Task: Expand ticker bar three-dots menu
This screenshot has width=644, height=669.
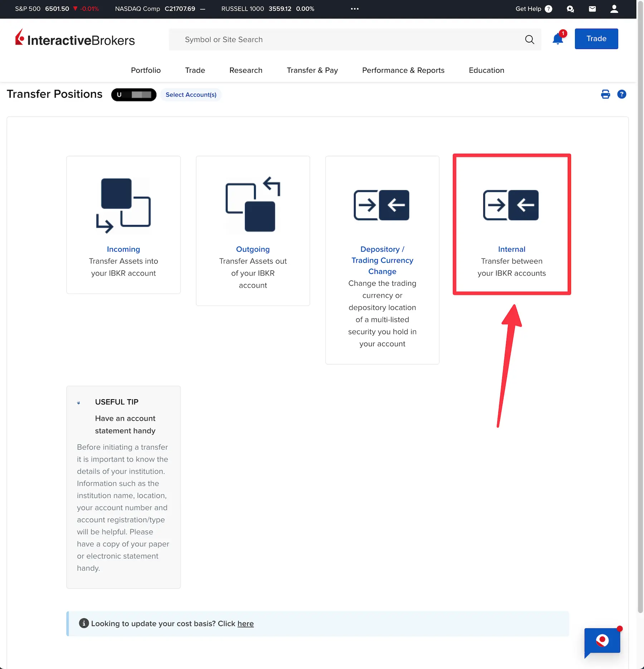Action: pos(355,9)
